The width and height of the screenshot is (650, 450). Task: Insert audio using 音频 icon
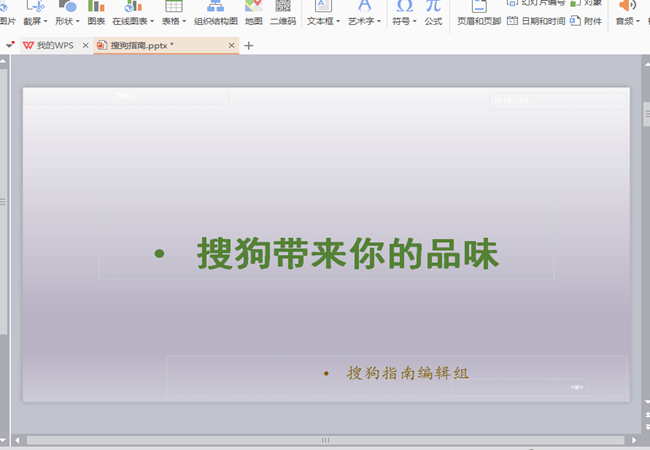[627, 6]
